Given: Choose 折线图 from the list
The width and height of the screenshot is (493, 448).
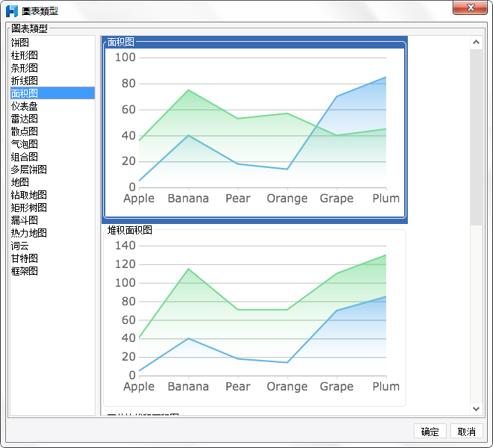Looking at the screenshot, I should tap(52, 81).
